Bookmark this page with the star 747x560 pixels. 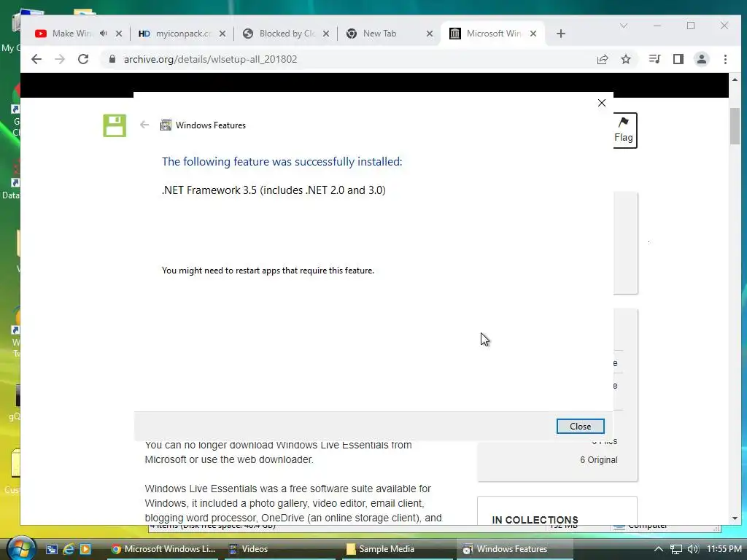[625, 59]
